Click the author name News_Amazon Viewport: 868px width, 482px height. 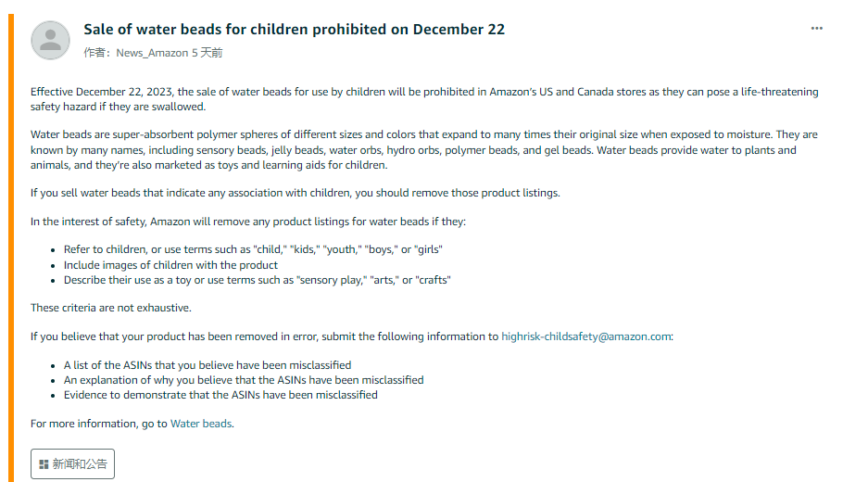click(152, 53)
